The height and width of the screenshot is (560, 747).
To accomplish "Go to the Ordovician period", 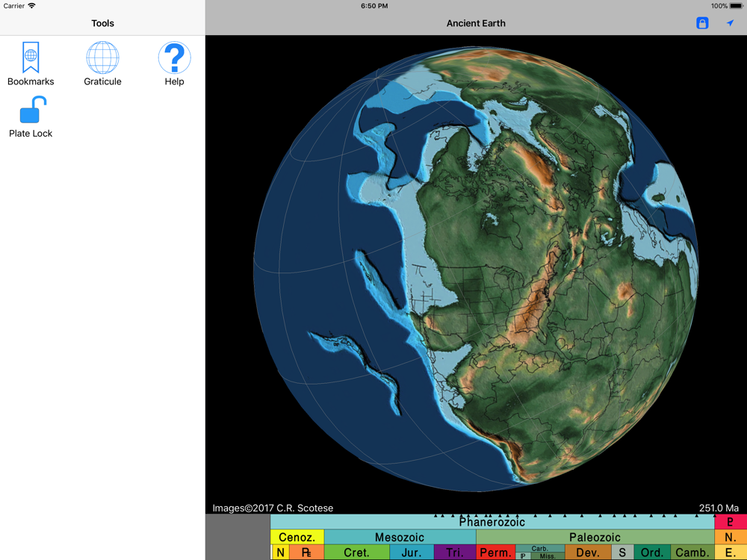I will 652,553.
